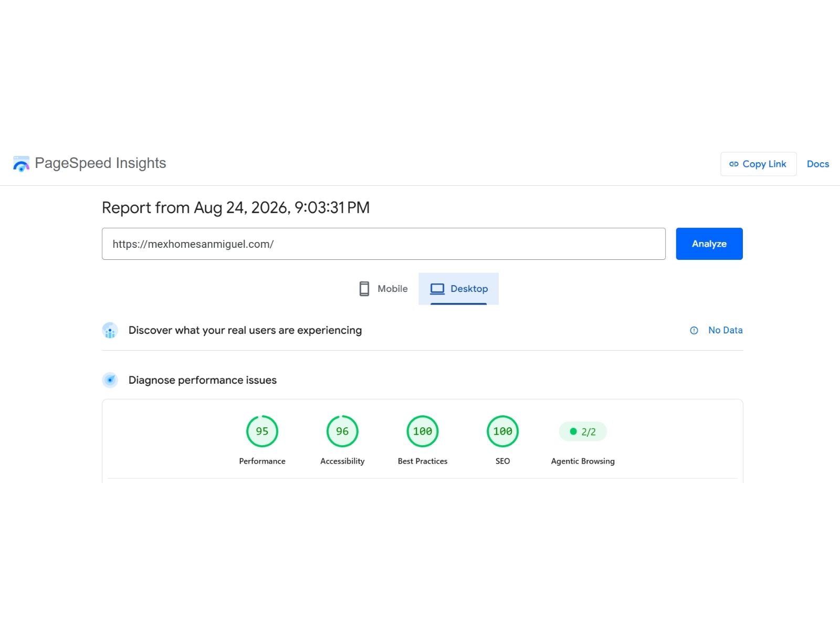Click the link icon in Copy Link

(734, 164)
